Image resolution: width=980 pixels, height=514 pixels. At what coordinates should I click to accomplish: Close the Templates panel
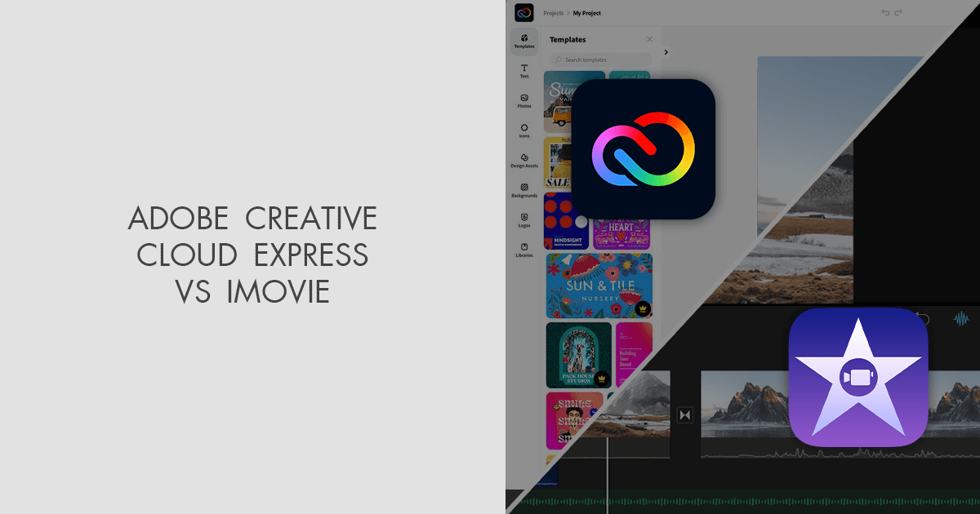pyautogui.click(x=649, y=39)
